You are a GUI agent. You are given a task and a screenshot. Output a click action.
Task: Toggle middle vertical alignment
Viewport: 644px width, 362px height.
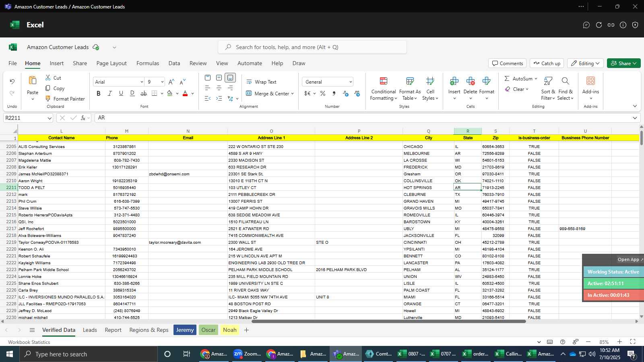(219, 78)
